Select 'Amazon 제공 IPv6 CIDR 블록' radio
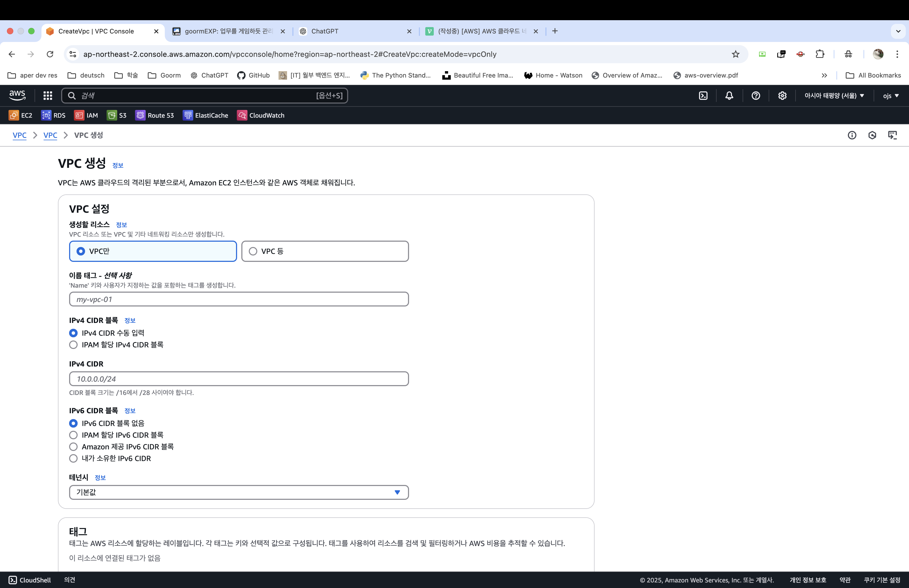909x588 pixels. pos(73,446)
